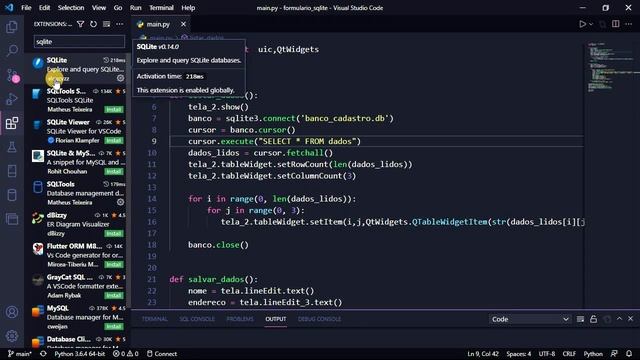Open editor more actions ellipsis

(x=629, y=24)
